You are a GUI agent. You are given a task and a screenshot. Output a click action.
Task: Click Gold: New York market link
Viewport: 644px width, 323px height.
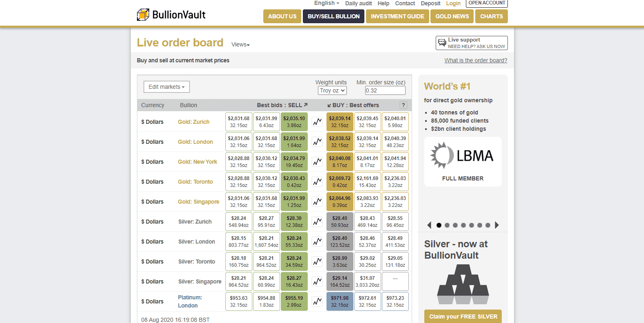(197, 162)
